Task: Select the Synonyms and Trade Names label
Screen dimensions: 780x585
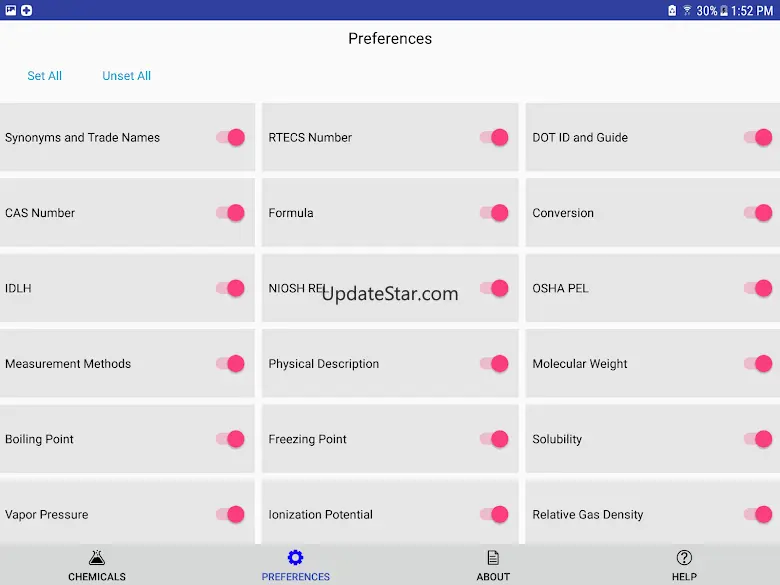Action: [83, 137]
